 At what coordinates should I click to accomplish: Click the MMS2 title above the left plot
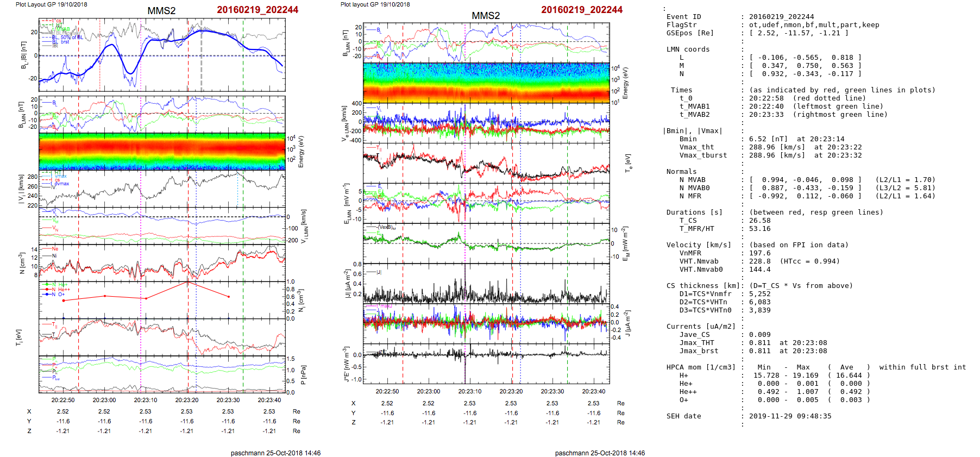pos(161,11)
